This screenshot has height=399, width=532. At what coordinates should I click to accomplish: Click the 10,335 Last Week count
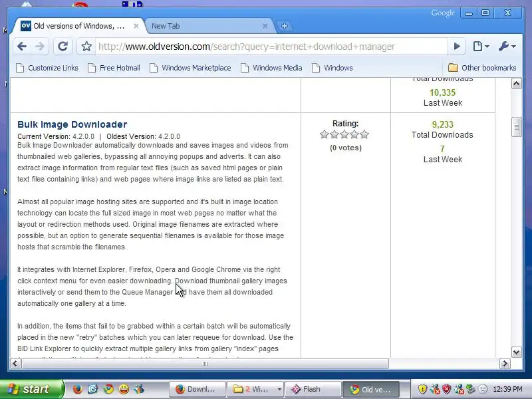[442, 92]
